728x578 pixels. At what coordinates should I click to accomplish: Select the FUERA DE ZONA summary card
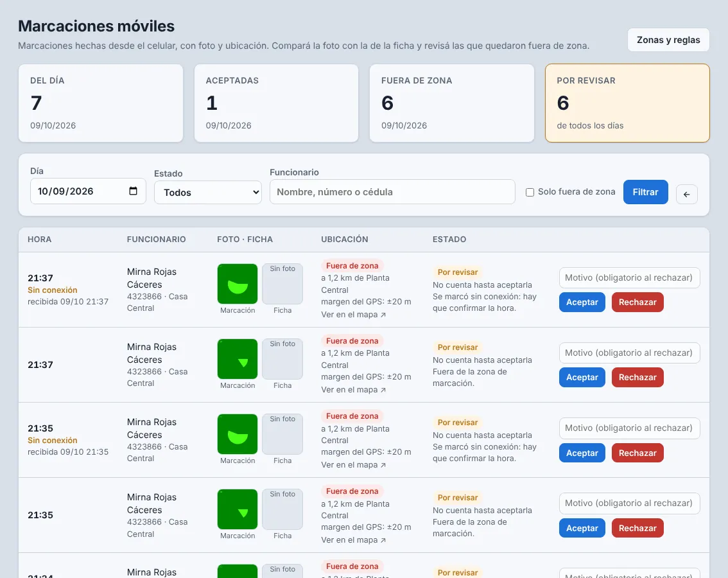[452, 103]
